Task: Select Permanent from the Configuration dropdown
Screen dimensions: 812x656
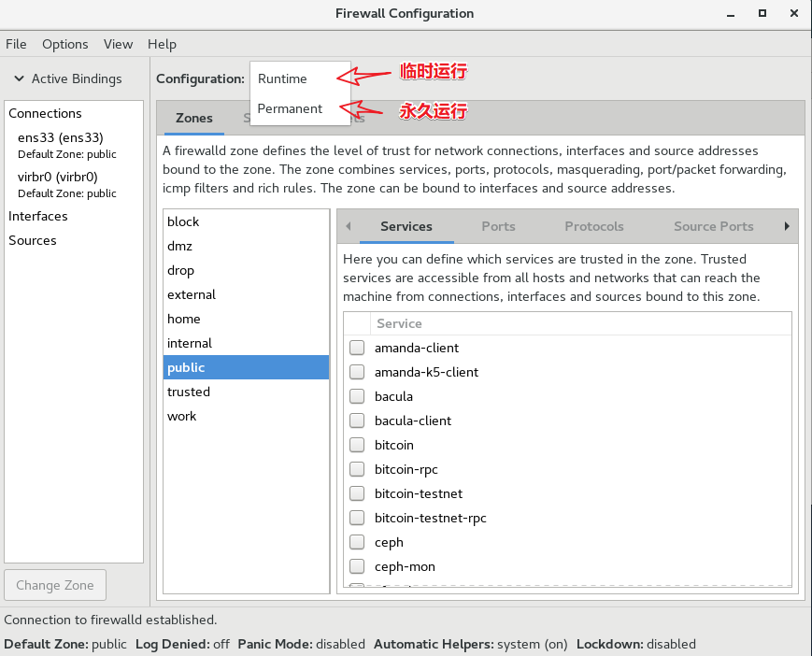Action: point(290,108)
